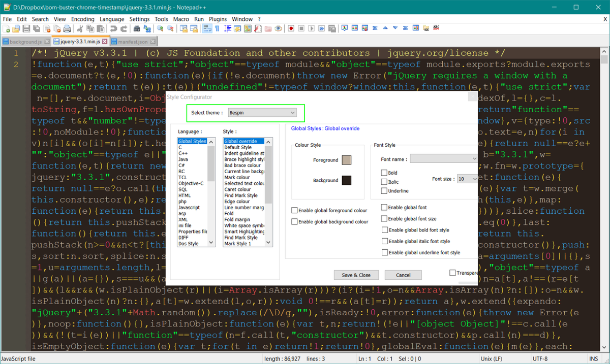Cancel the Style Configurator dialog

click(x=403, y=275)
